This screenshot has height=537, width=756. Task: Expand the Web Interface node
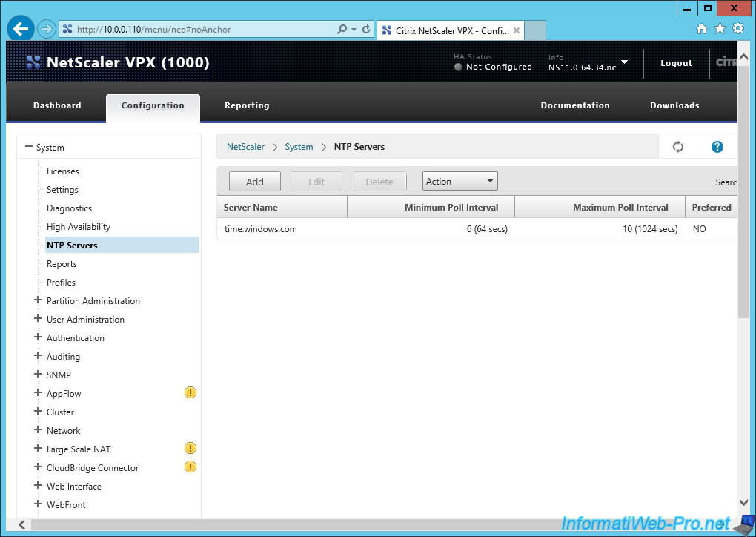click(38, 485)
